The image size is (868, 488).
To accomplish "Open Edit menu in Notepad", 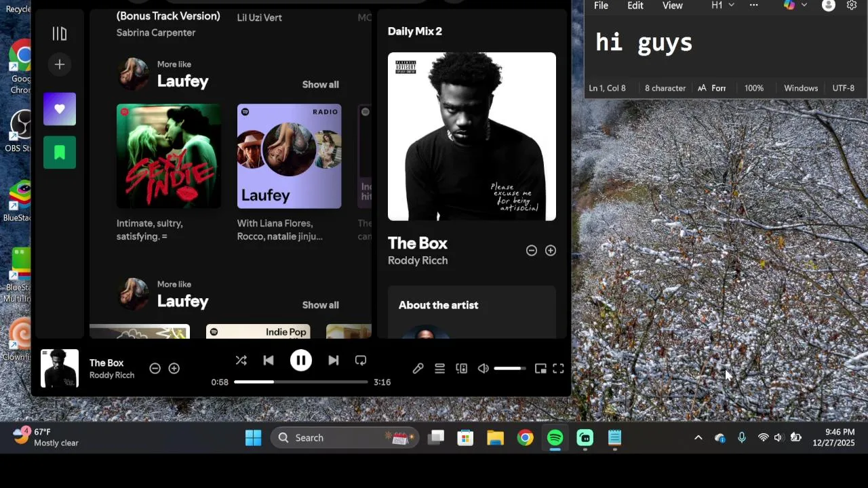I will (x=635, y=5).
